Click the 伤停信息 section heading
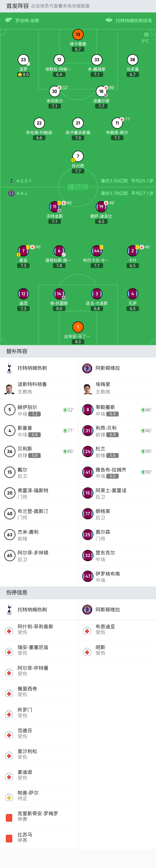This screenshot has width=156, height=868. pyautogui.click(x=17, y=592)
